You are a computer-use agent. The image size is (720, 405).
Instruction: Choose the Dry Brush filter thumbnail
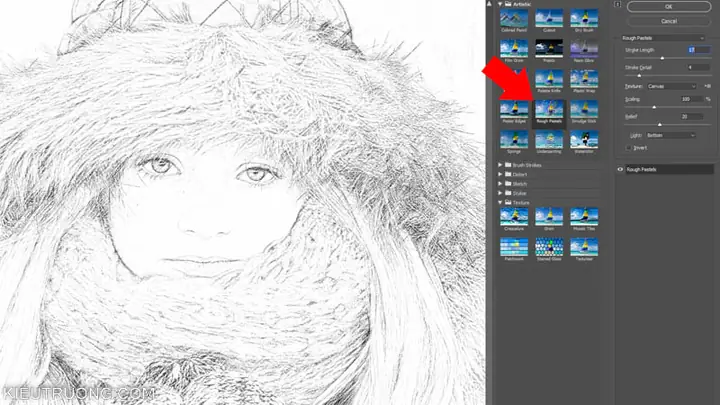584,18
